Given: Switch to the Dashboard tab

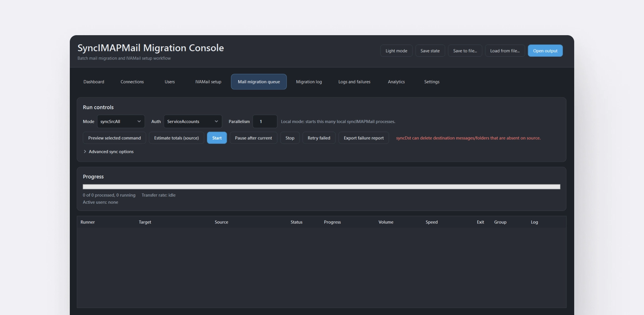Looking at the screenshot, I should point(94,82).
